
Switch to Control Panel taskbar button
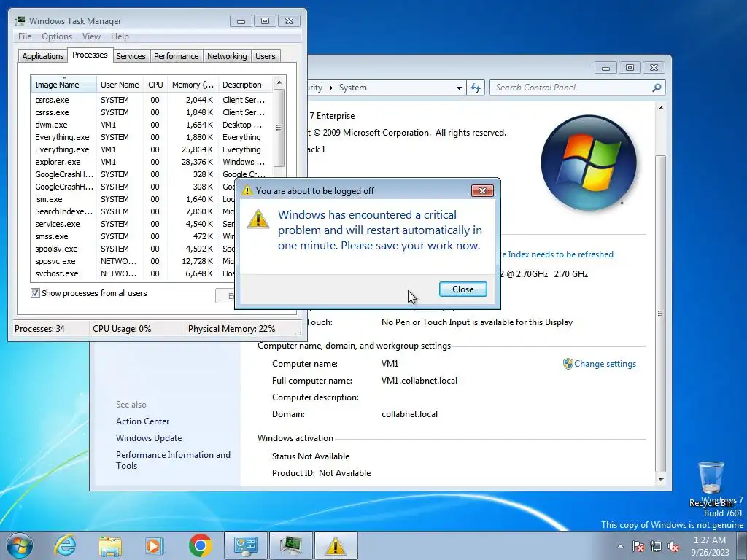(x=246, y=545)
